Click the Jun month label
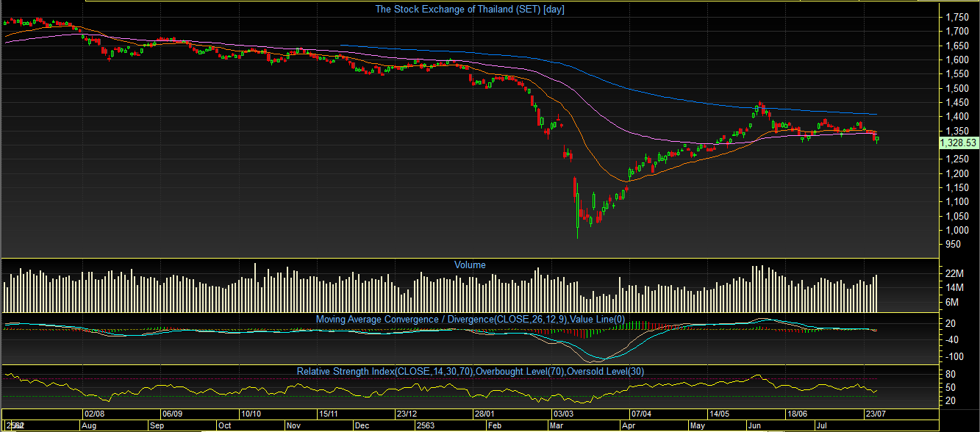Viewport: 980px width, 432px height. 755,425
